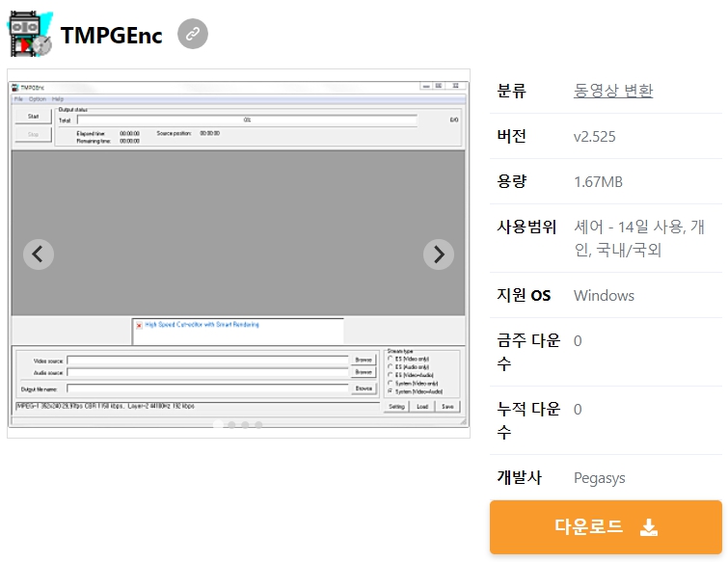Image resolution: width=728 pixels, height=562 pixels.
Task: Click version value v2.525
Action: pyautogui.click(x=595, y=137)
